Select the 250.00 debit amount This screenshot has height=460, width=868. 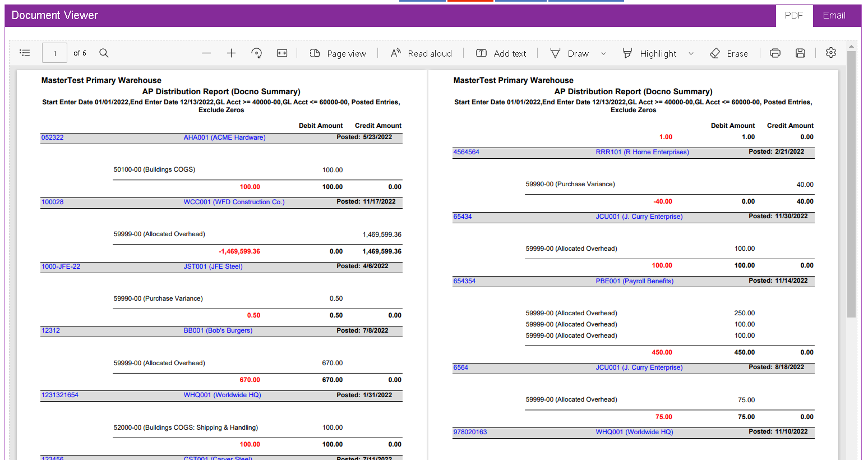745,313
